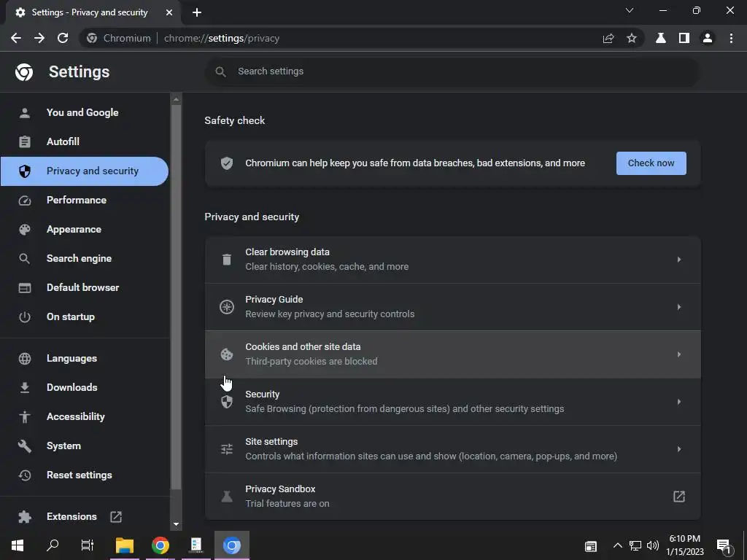Expand the Security row arrow
Viewport: 747px width, 560px height.
(679, 402)
